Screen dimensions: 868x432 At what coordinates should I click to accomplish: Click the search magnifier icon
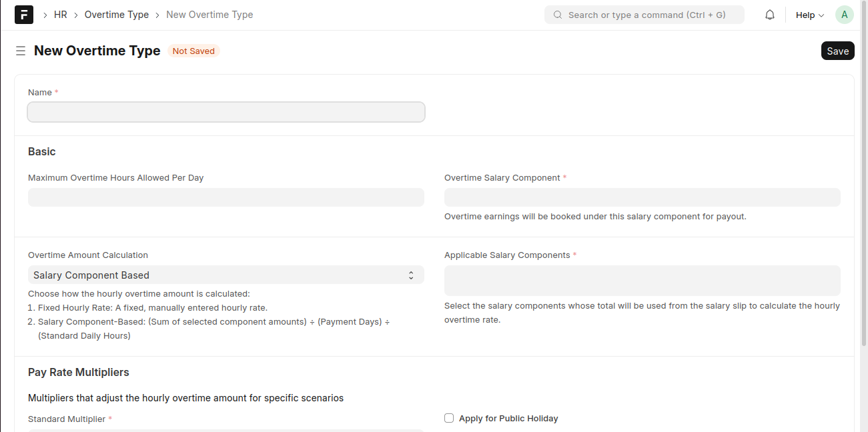click(558, 15)
